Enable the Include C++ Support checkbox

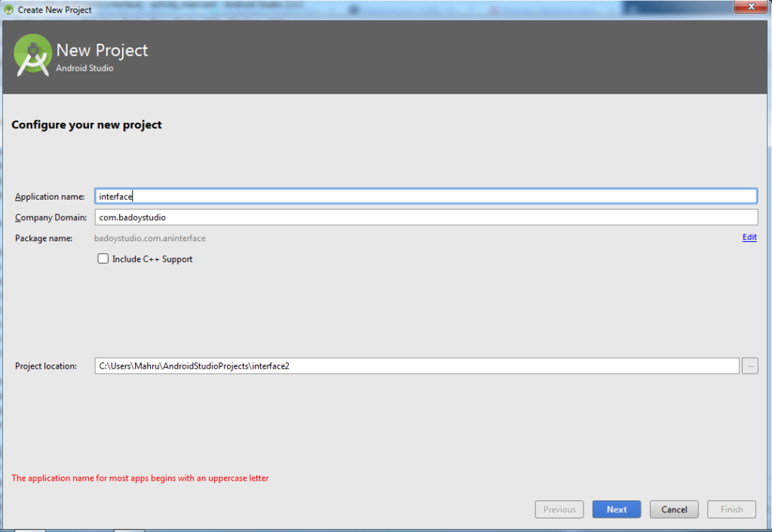pyautogui.click(x=103, y=258)
